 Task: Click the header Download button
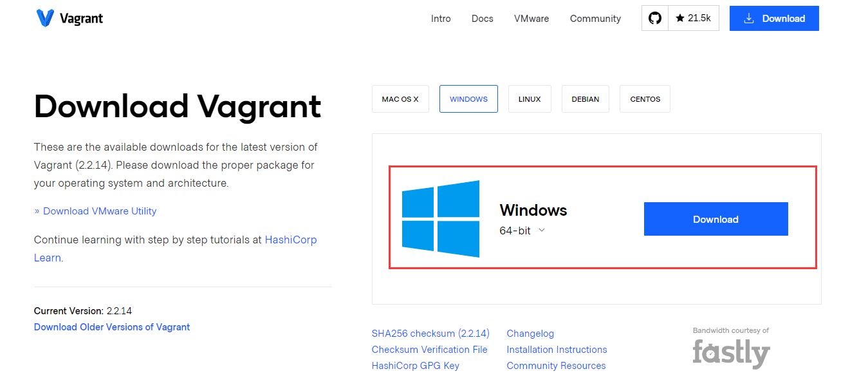(774, 18)
